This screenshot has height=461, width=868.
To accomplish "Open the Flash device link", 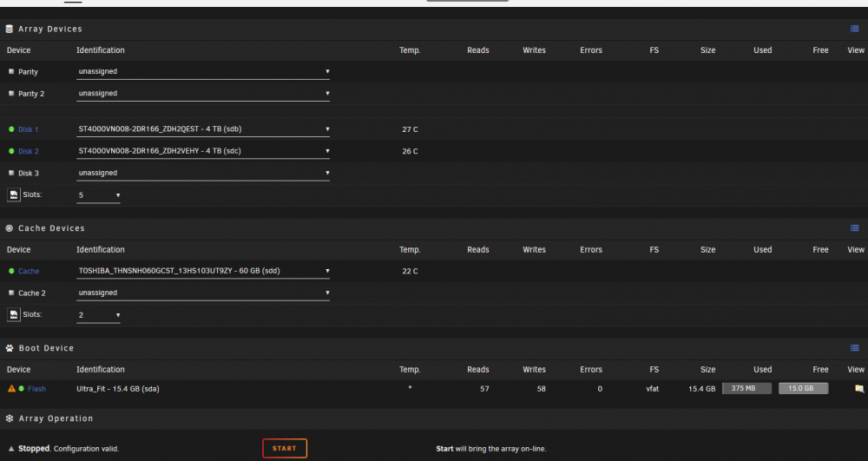I will (36, 388).
